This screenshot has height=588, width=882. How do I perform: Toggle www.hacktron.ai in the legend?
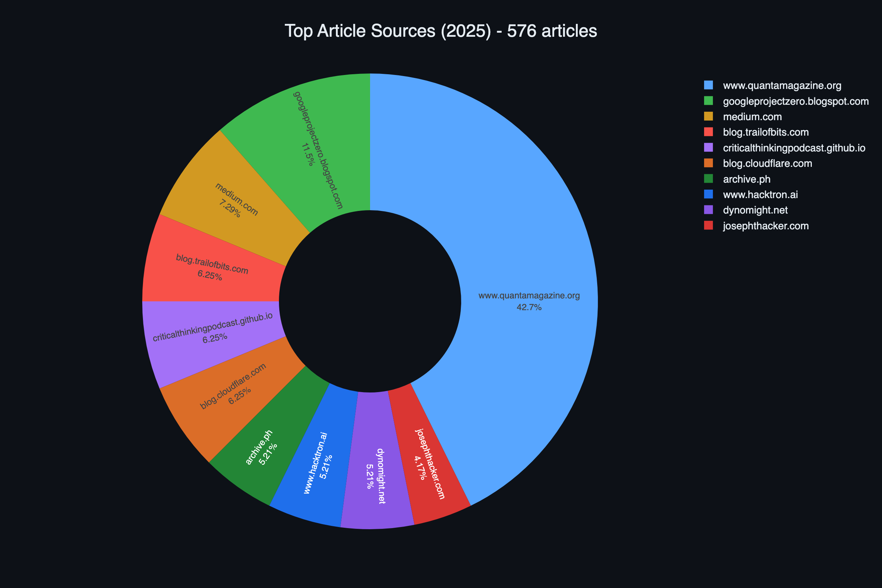click(x=760, y=195)
